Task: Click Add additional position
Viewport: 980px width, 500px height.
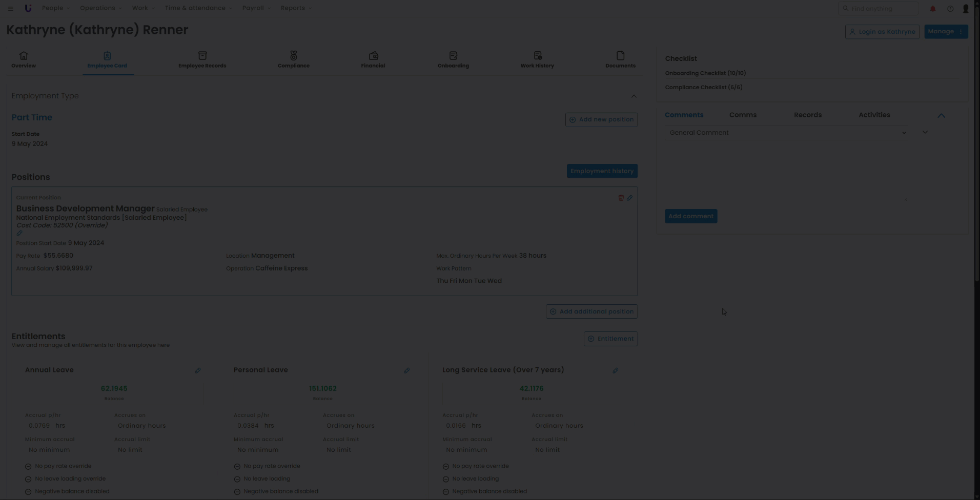Action: click(x=591, y=311)
